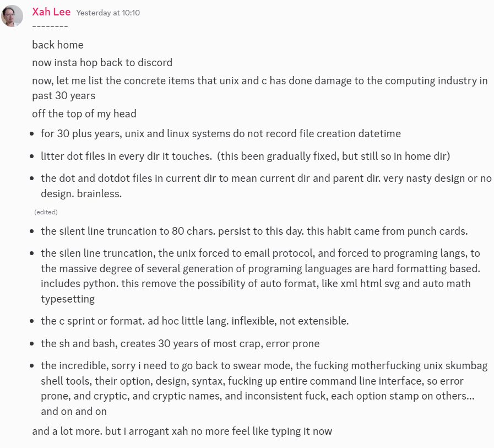This screenshot has width=494, height=448.
Task: Click the text "and on and on"
Action: click(74, 411)
